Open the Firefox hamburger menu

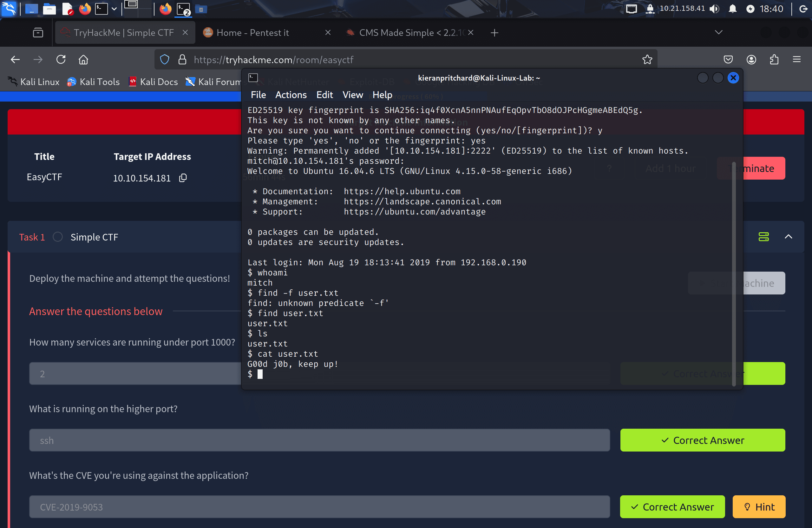[797, 60]
